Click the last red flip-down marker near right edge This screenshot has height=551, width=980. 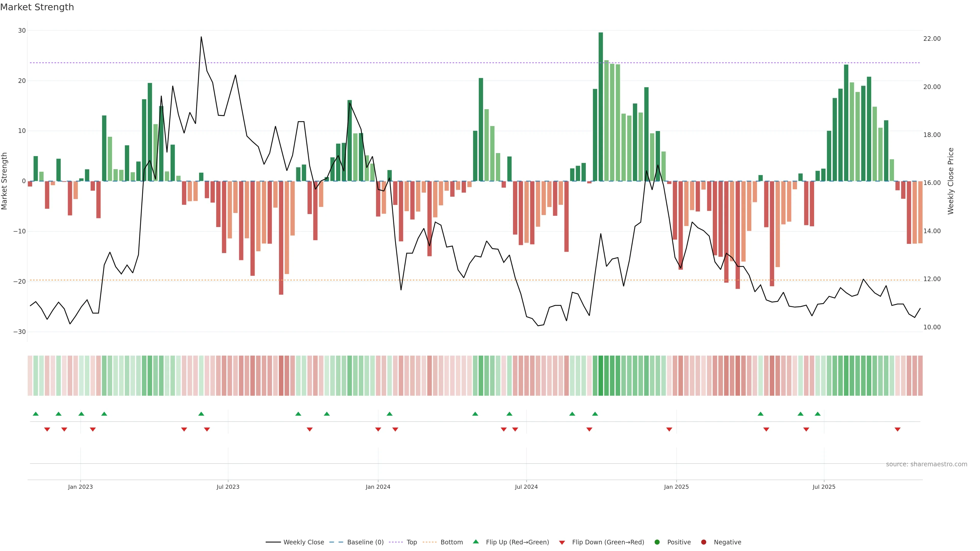[898, 429]
